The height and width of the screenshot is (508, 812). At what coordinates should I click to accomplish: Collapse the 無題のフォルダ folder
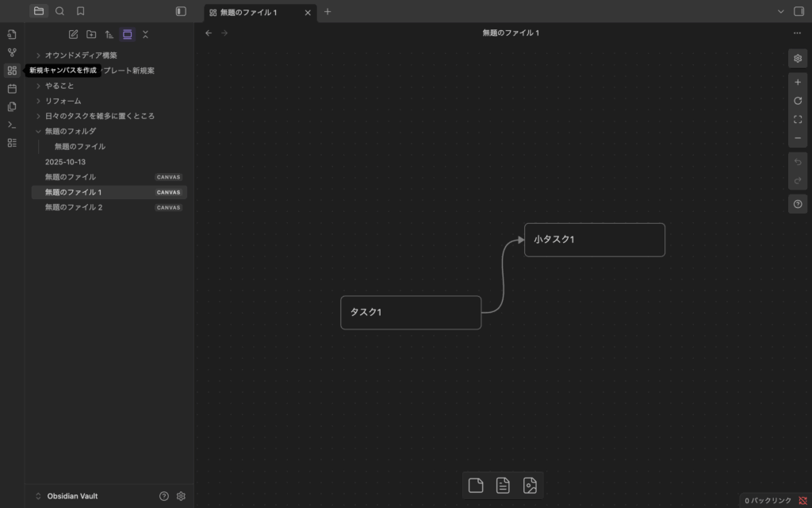click(38, 131)
